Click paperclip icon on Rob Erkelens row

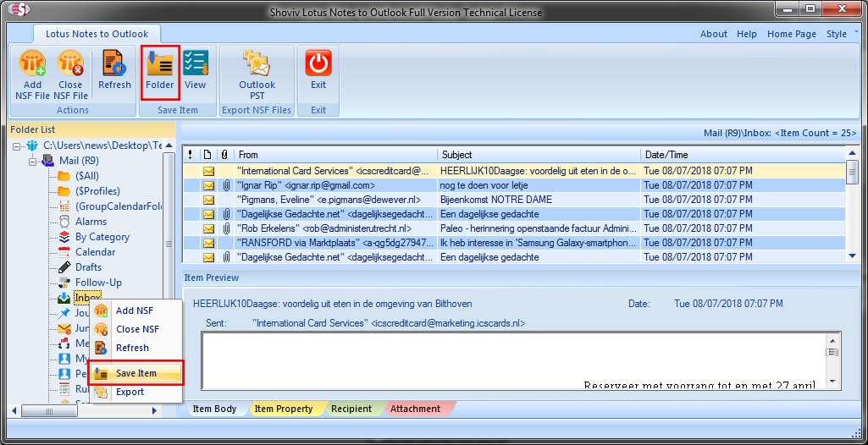[x=226, y=228]
